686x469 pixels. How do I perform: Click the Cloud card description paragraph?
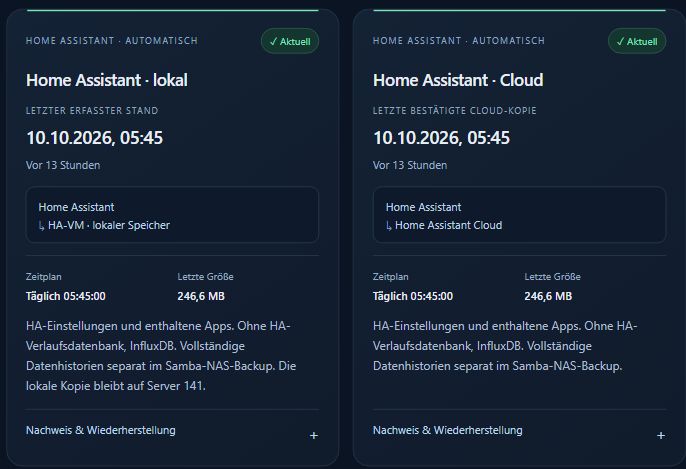505,346
